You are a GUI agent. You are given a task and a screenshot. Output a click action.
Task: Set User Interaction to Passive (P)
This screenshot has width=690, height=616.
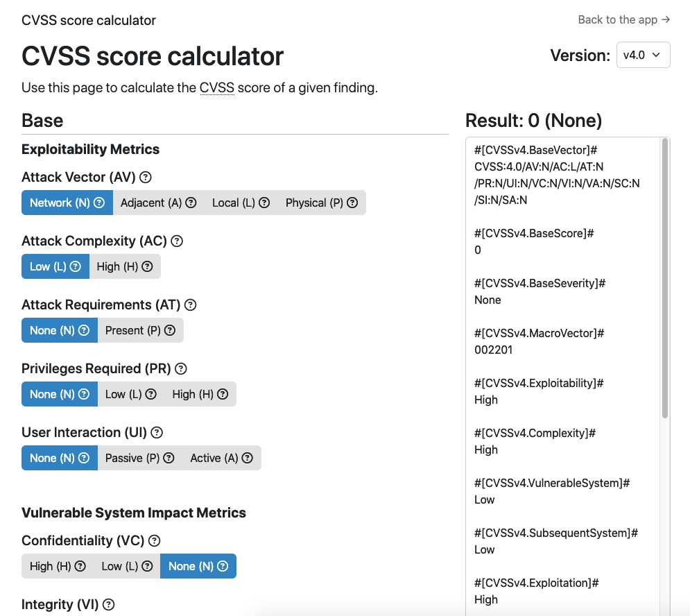click(140, 458)
